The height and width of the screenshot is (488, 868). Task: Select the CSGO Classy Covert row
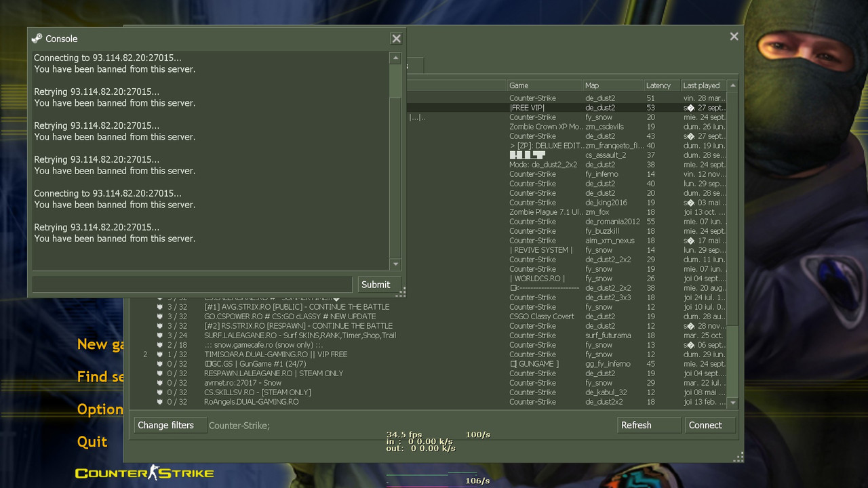pos(427,317)
